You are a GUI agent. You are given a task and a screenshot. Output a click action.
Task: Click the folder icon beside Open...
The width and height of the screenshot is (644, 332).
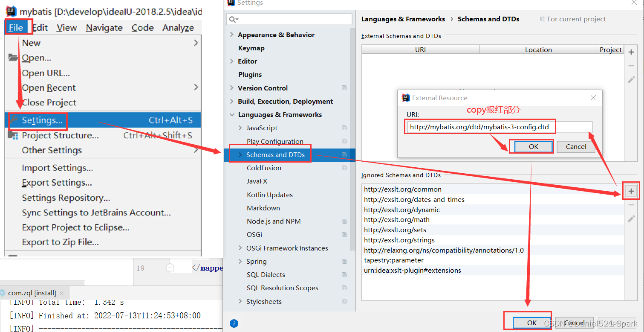point(13,58)
